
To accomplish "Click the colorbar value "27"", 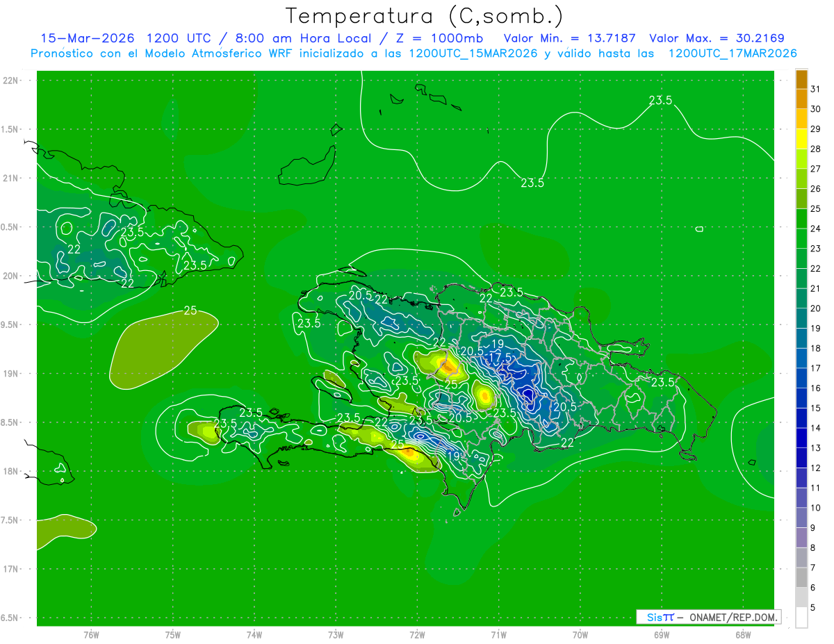I will click(x=817, y=169).
